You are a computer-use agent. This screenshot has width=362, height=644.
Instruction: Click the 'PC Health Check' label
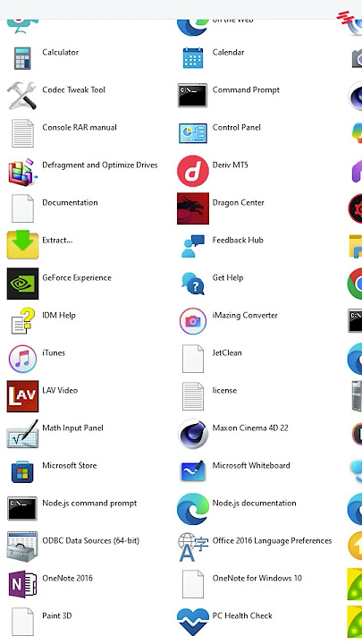point(242,615)
